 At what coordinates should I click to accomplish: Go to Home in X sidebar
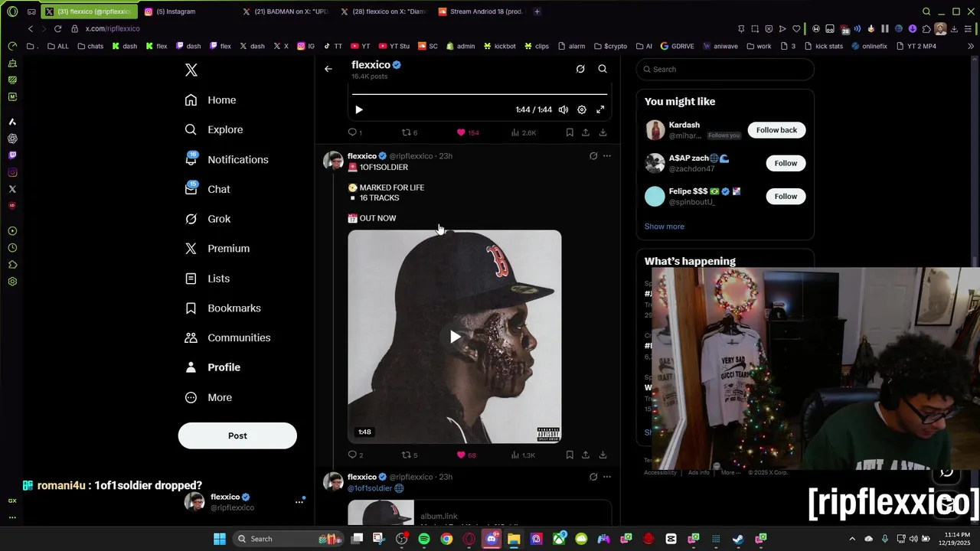(211, 100)
